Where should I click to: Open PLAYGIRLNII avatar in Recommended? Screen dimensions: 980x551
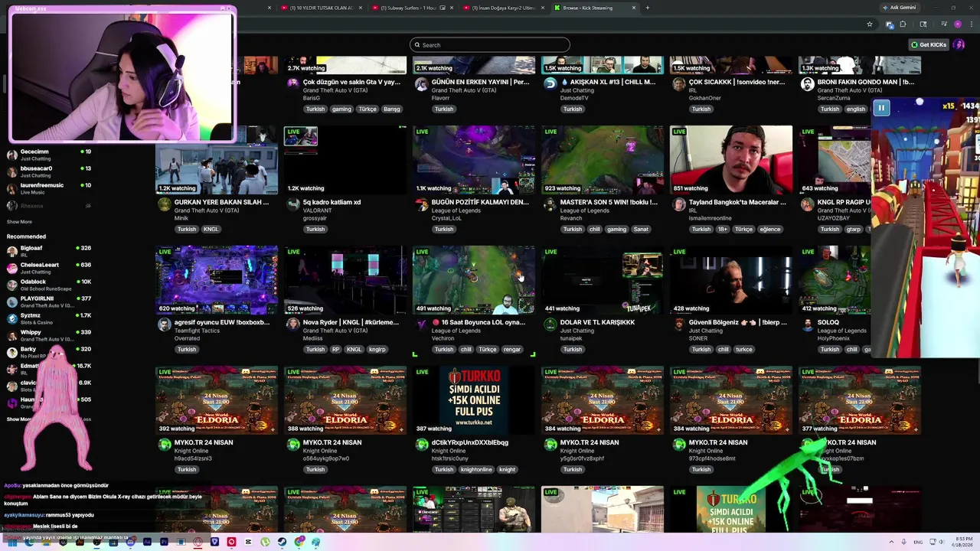(x=12, y=302)
